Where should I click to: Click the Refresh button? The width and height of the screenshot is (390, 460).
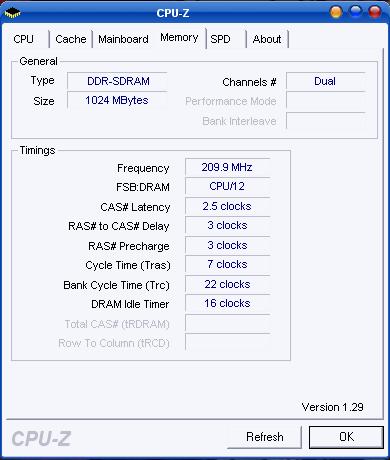coord(265,437)
